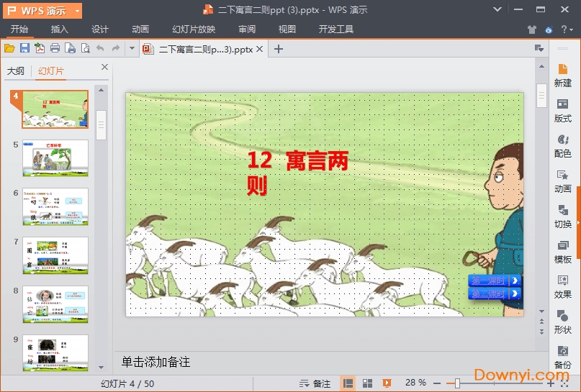Select slide 6 thumbnail
Viewport: 581px width, 392px height.
[x=55, y=206]
